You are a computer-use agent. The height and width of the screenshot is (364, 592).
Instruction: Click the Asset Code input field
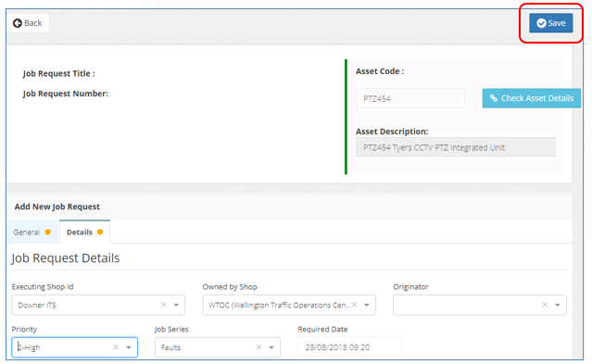tap(410, 98)
